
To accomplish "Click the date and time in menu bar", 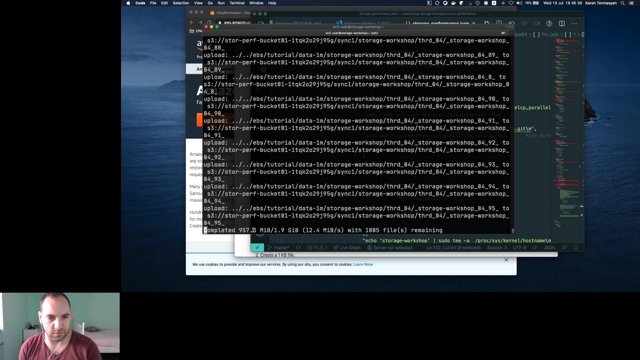I will pos(562,3).
